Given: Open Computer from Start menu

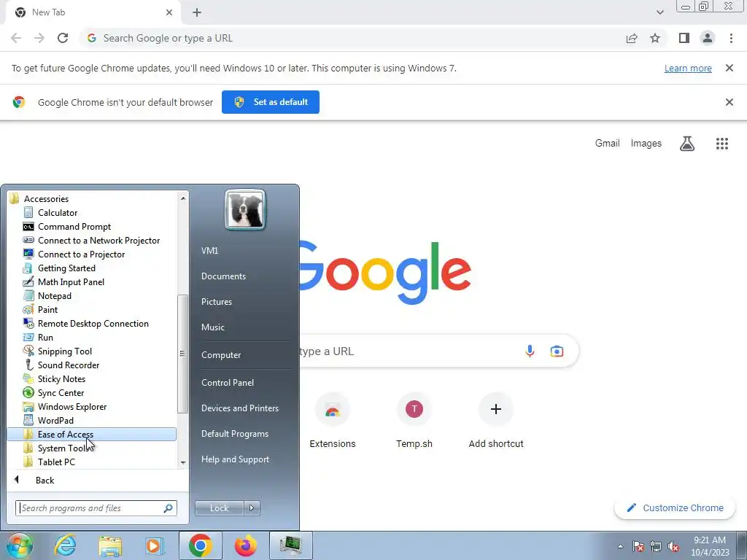Looking at the screenshot, I should click(x=221, y=355).
